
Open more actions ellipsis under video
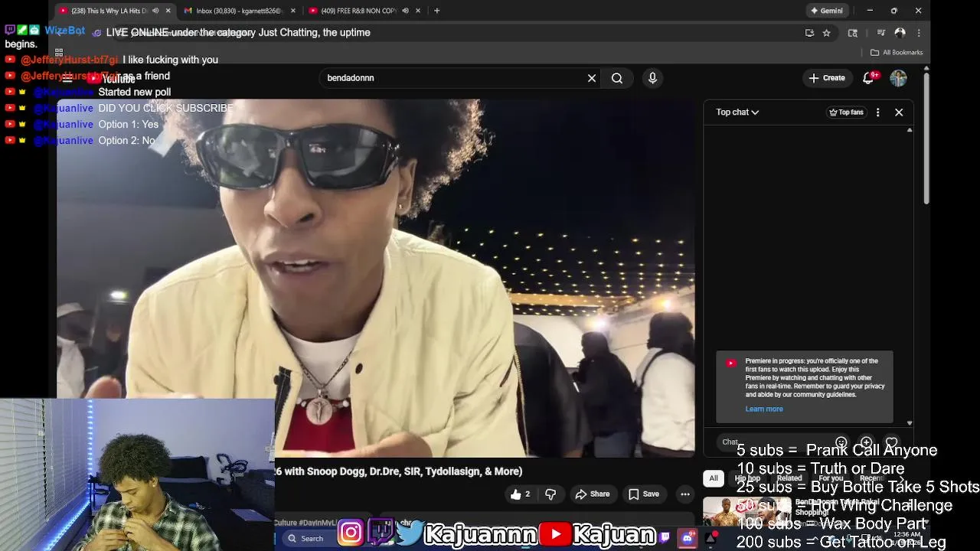pyautogui.click(x=684, y=494)
